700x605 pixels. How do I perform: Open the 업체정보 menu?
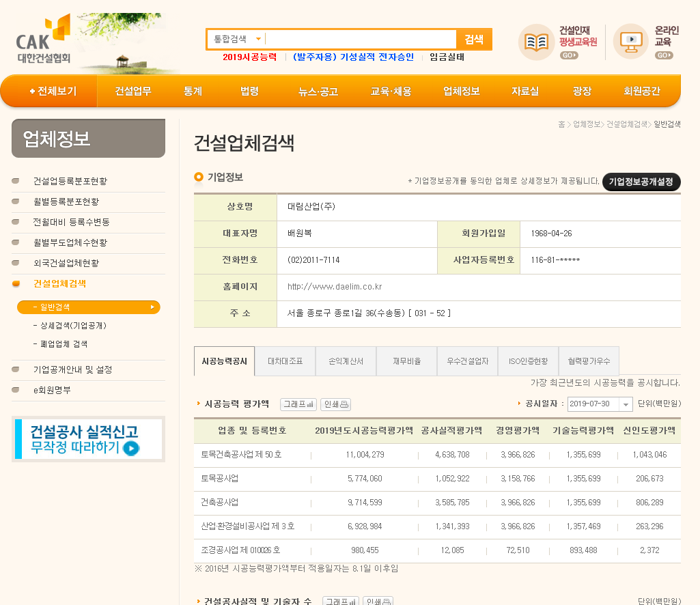pos(461,91)
